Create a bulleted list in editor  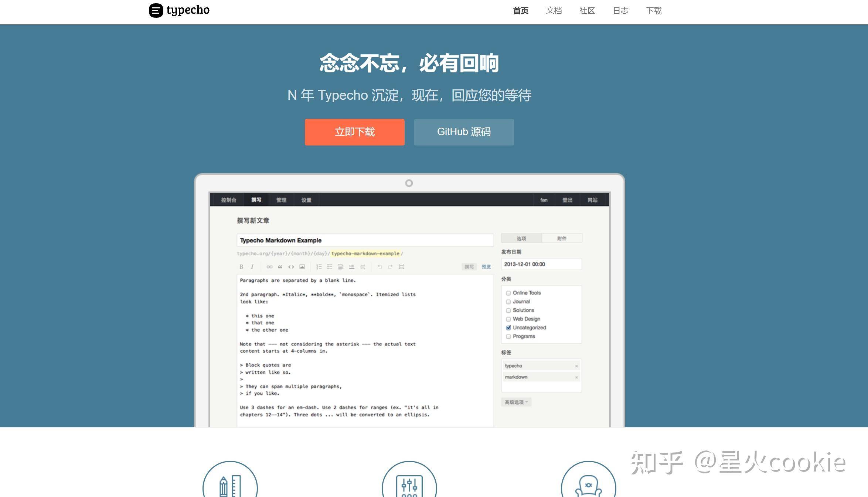pos(330,267)
